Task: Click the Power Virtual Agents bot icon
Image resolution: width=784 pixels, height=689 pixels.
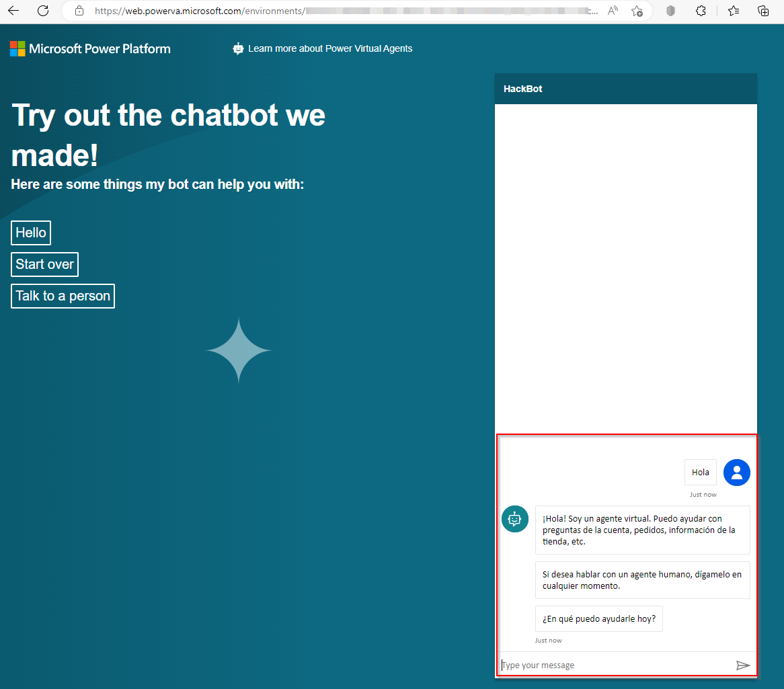Action: pos(239,48)
